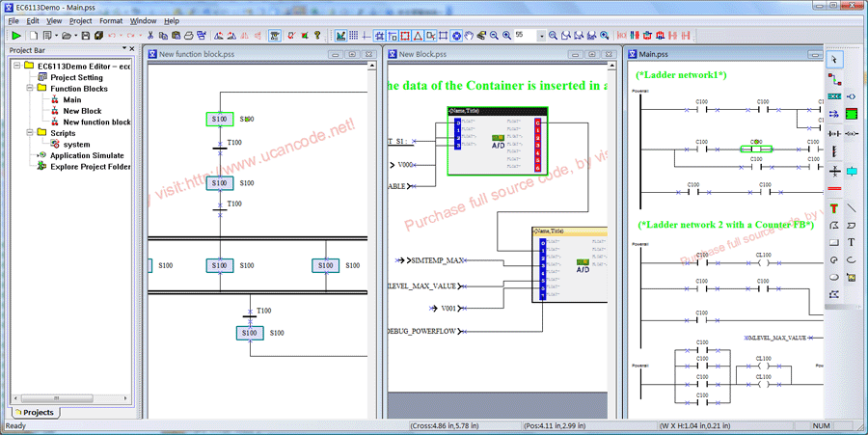Select Project Setting in project tree
The height and width of the screenshot is (435, 868).
click(76, 78)
